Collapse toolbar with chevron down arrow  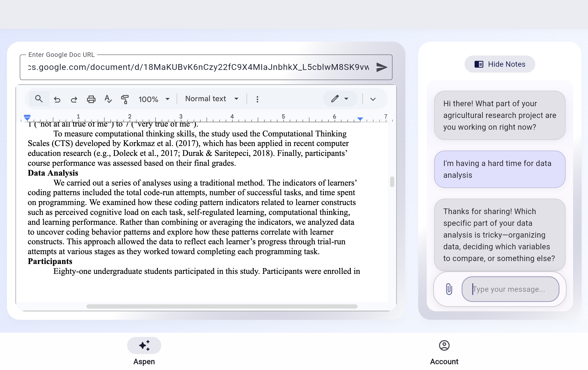point(373,99)
